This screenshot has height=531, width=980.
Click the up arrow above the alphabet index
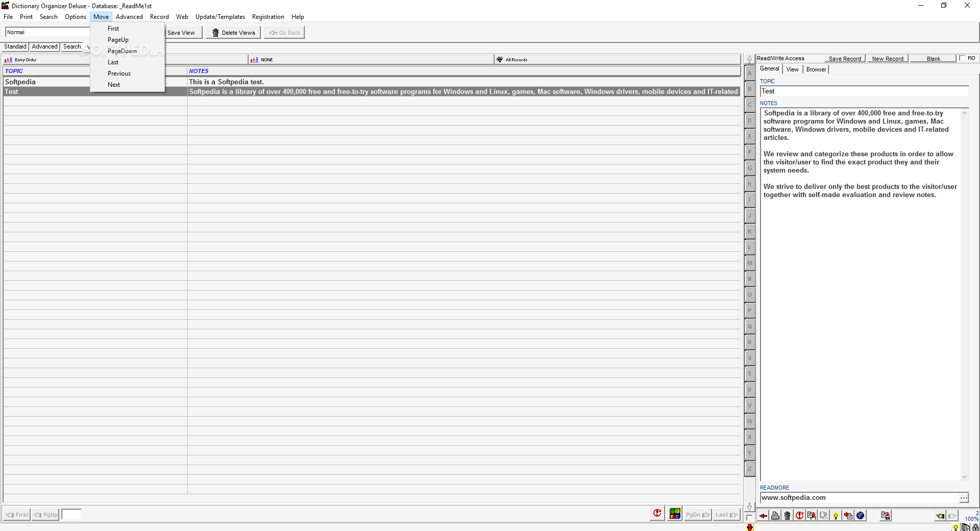click(x=750, y=59)
